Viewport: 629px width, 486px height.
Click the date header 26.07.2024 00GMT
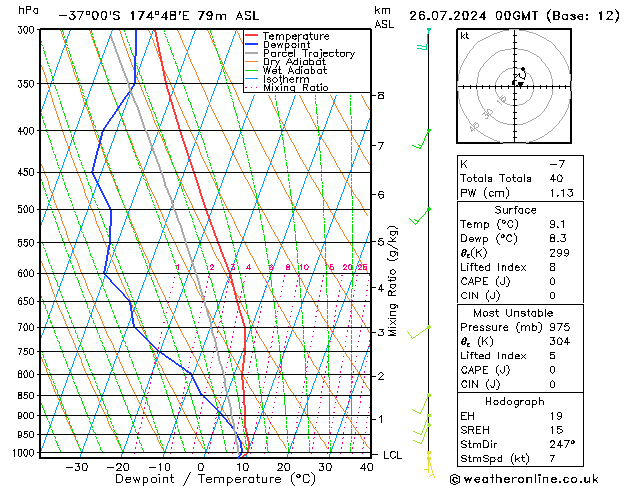pos(473,16)
